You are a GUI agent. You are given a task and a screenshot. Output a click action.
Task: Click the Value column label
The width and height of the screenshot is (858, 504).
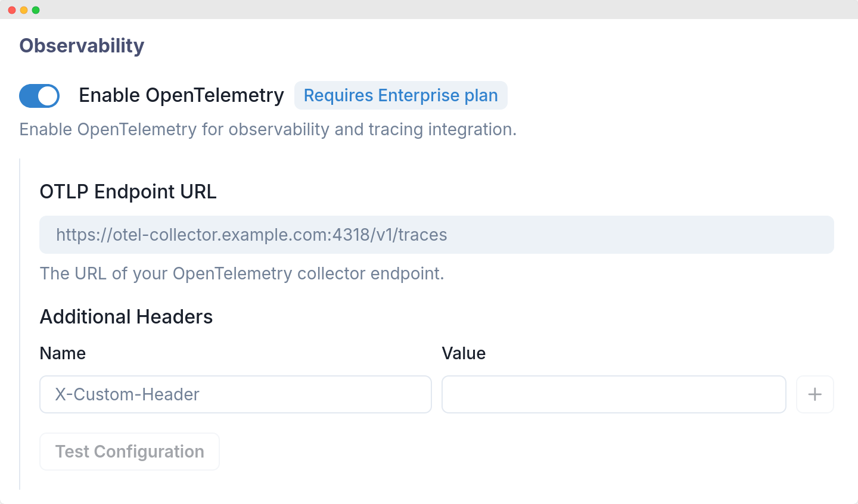(x=464, y=353)
